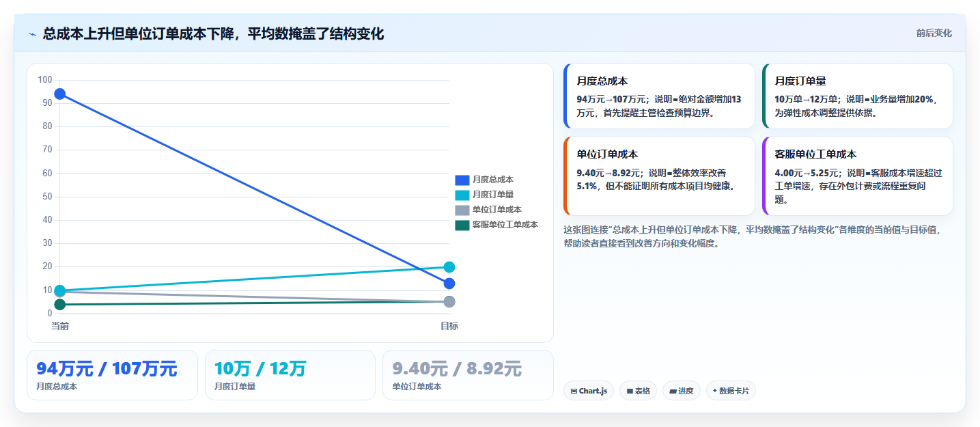Click legend label 客服单位工单成本

(x=505, y=225)
